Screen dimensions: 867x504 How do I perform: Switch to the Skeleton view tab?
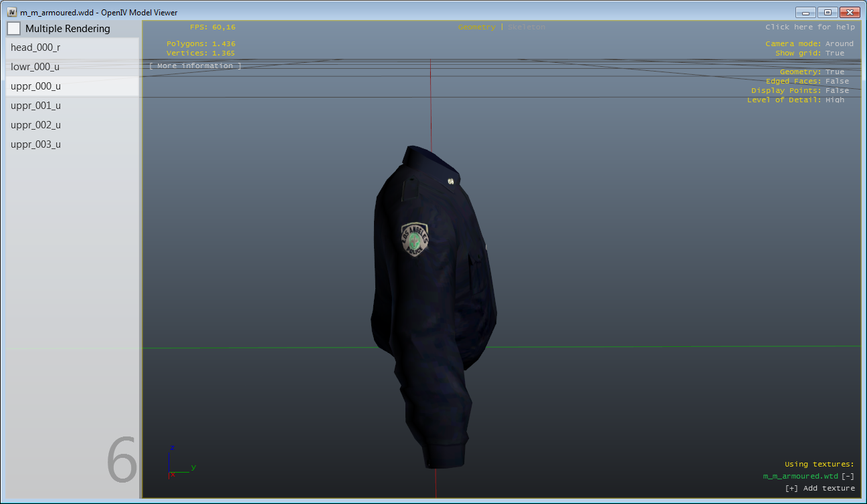point(526,27)
